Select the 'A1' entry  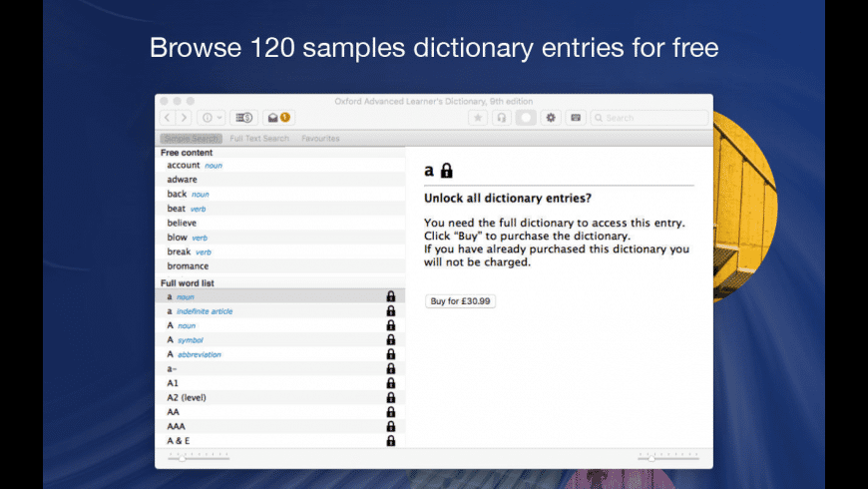point(280,383)
